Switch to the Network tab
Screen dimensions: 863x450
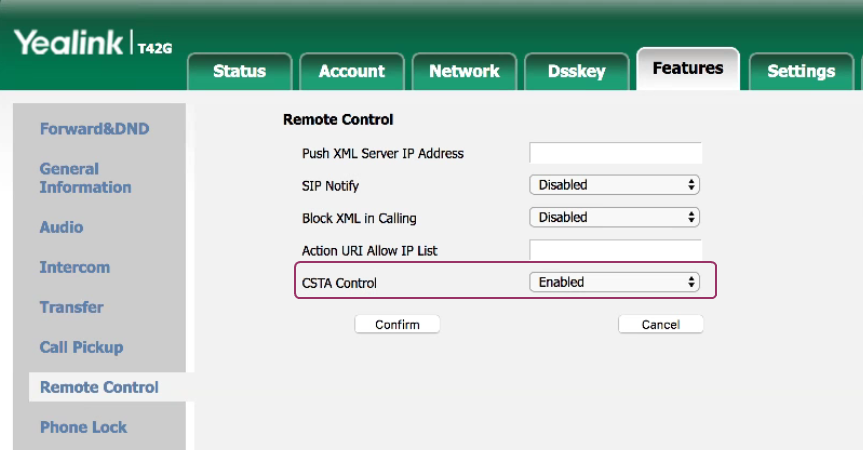click(x=464, y=72)
